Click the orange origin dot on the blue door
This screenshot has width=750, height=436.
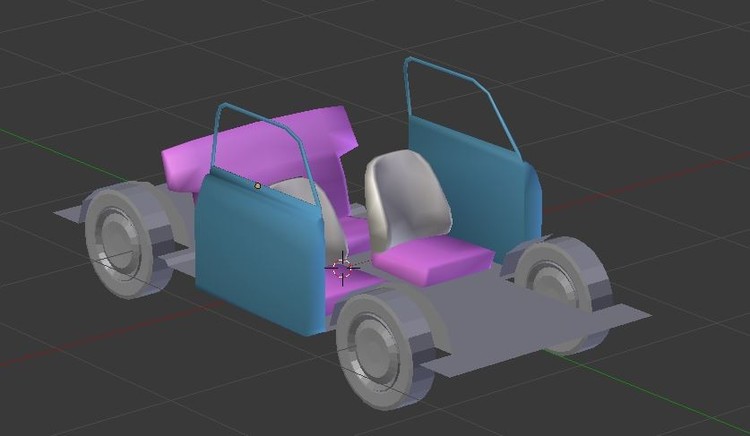point(258,186)
